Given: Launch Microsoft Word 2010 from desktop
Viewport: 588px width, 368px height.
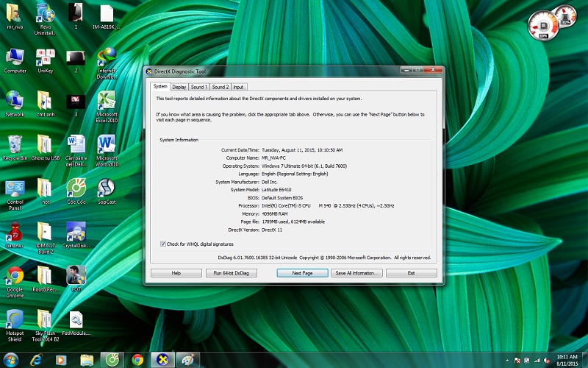Looking at the screenshot, I should pyautogui.click(x=107, y=144).
